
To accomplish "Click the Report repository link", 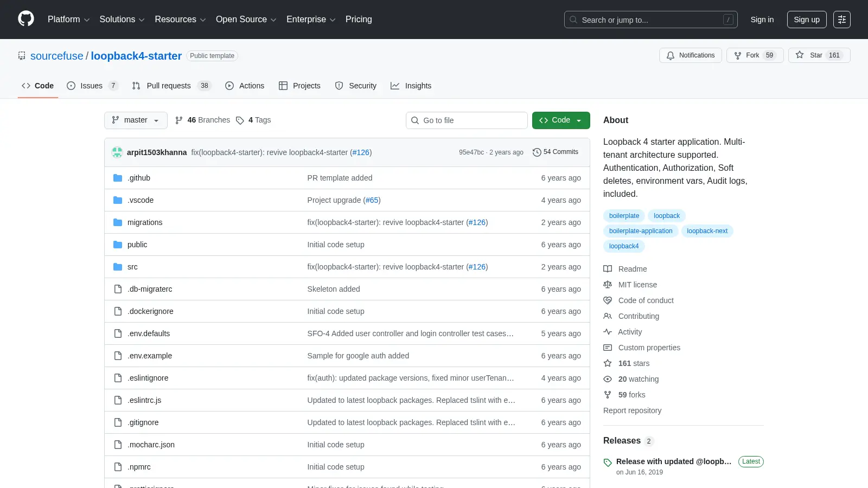I will click(x=632, y=410).
